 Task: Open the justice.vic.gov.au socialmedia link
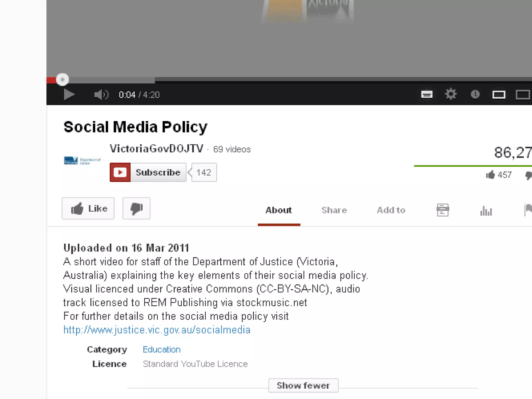click(157, 330)
